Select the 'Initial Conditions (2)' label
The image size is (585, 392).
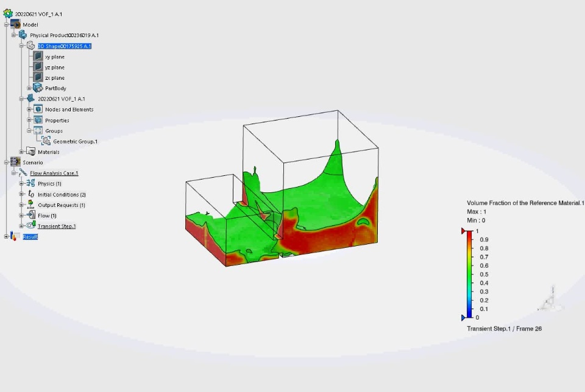pos(62,195)
